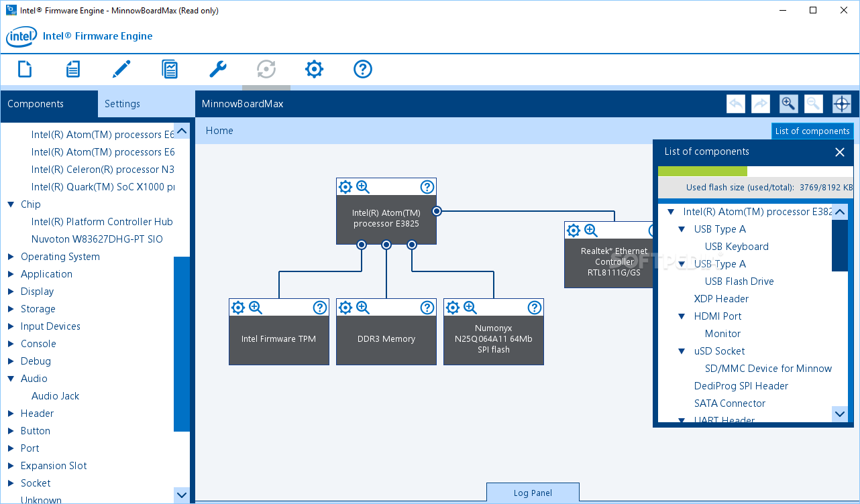Click the crosshair center-view icon
Image resolution: width=860 pixels, height=504 pixels.
[842, 104]
